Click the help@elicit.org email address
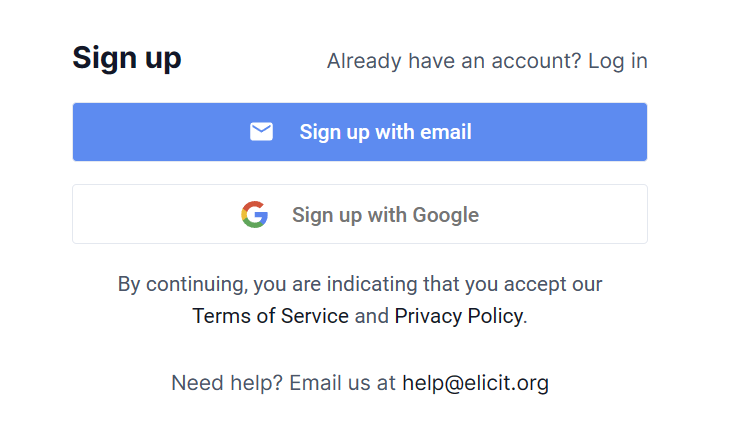The width and height of the screenshot is (745, 423). point(475,382)
